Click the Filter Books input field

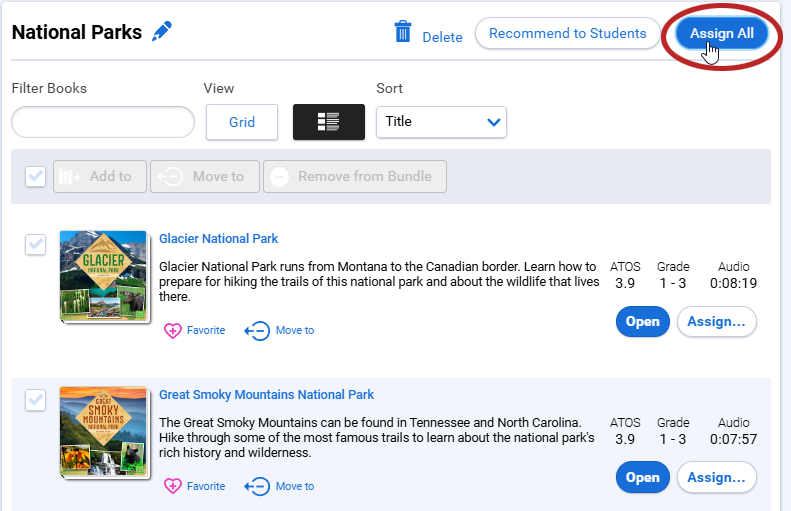[x=103, y=122]
